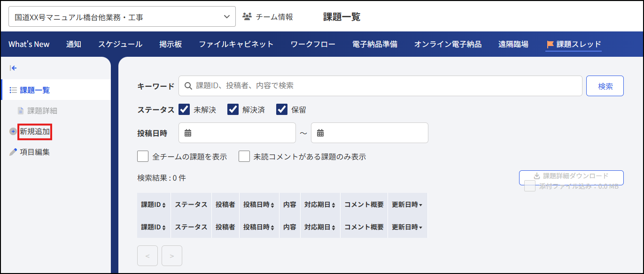Toggle the 添付ファイル込み checkbox

point(530,186)
